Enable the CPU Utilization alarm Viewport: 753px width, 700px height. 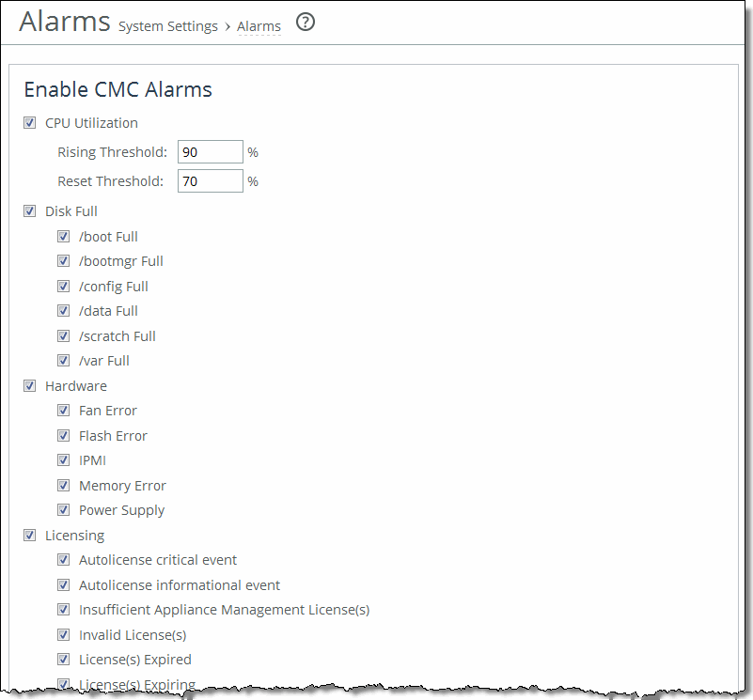(x=29, y=122)
